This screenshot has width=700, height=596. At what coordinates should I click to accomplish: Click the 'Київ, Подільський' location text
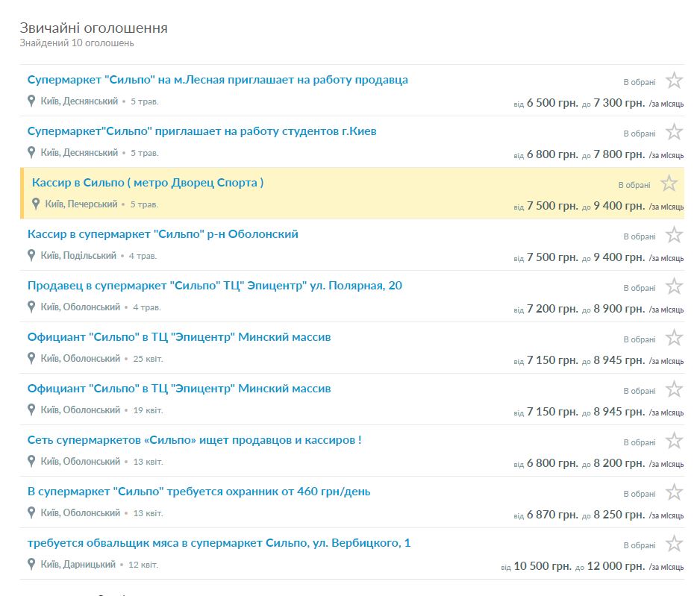(78, 256)
